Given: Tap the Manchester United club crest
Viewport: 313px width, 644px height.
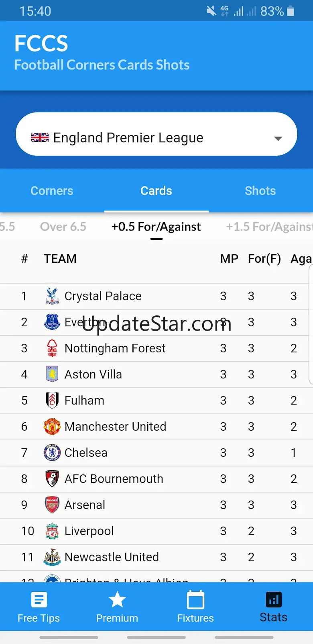Looking at the screenshot, I should tap(52, 427).
